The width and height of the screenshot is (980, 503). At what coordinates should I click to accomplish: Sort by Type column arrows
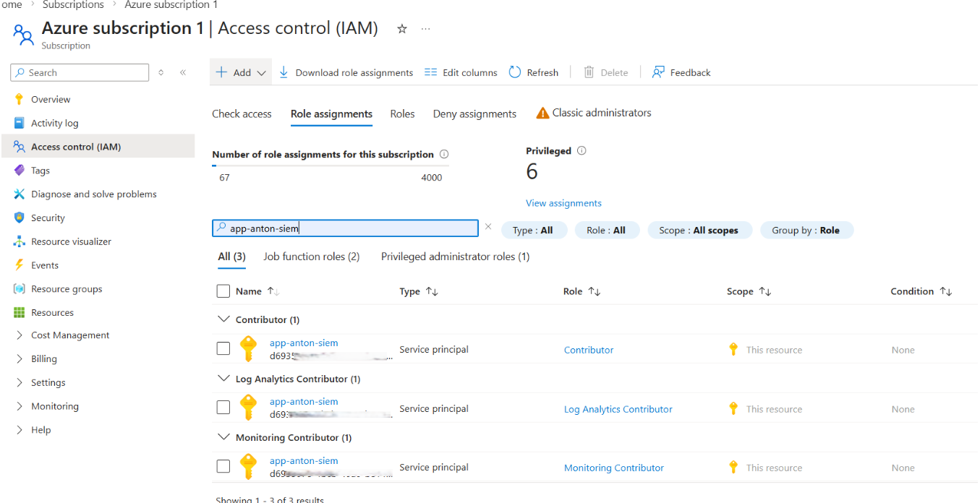point(432,291)
